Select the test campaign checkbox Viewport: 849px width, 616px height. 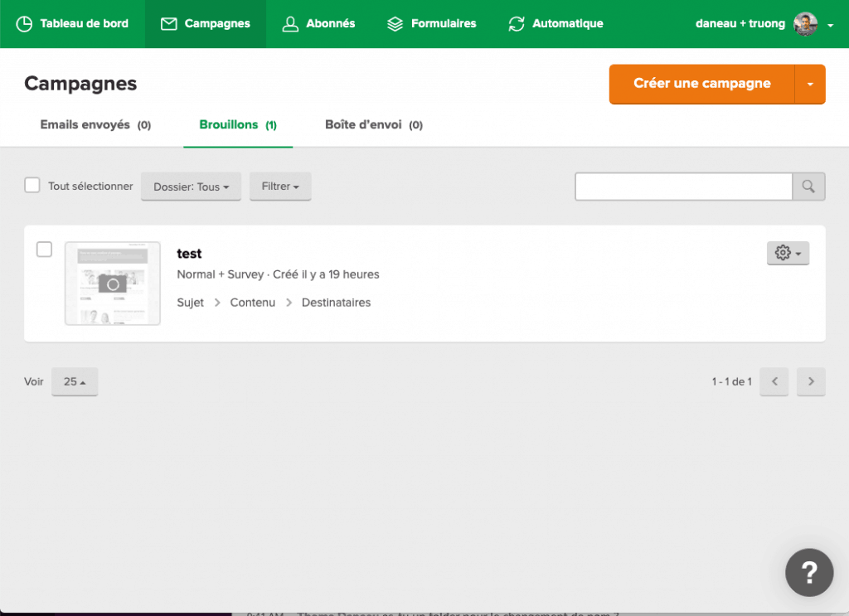coord(45,250)
